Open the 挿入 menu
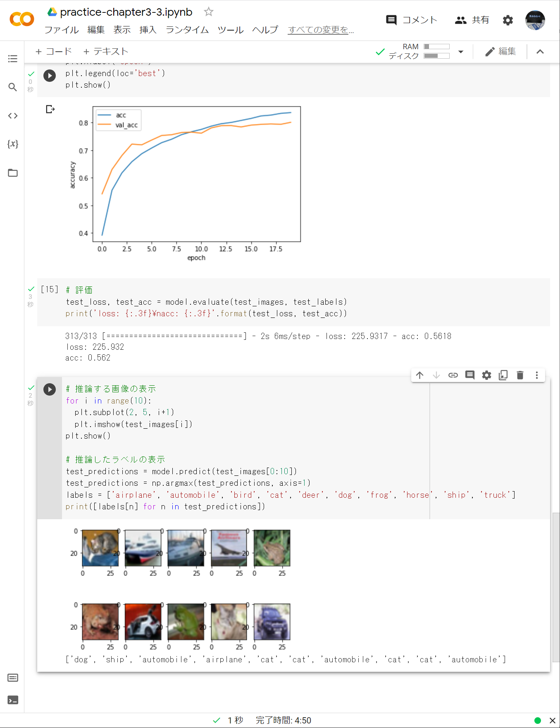The image size is (560, 728). (x=148, y=30)
